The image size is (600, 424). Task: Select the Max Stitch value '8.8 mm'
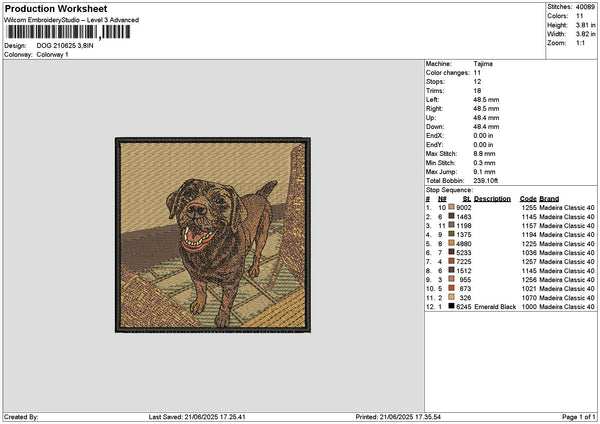coord(484,154)
